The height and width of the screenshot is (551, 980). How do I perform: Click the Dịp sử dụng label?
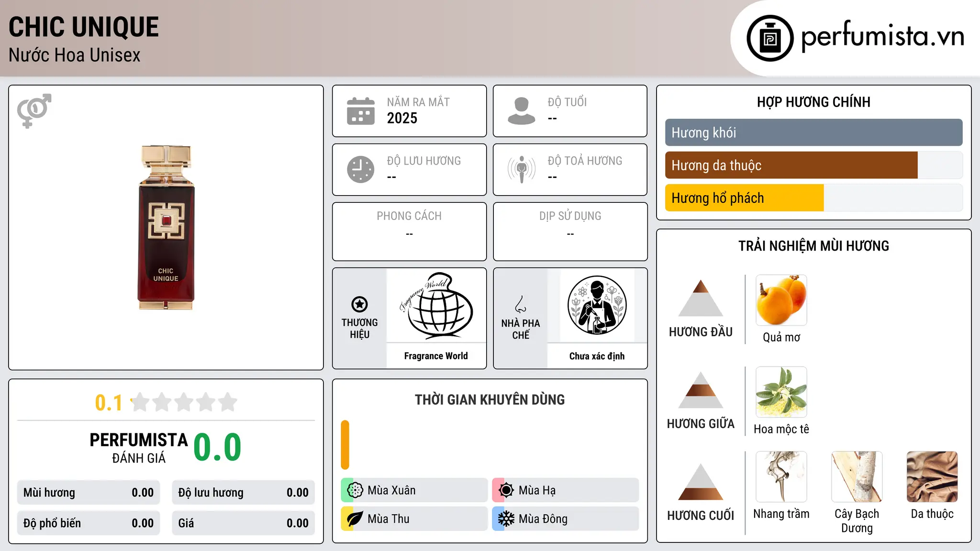tap(570, 216)
